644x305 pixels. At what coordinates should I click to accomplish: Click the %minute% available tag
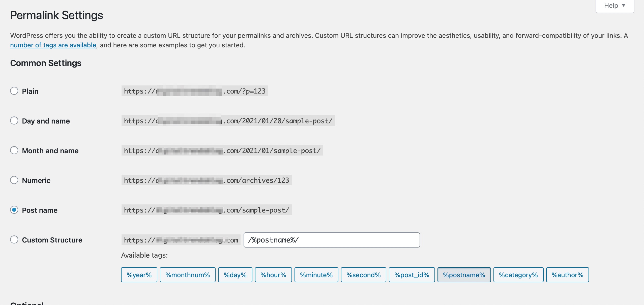point(315,274)
